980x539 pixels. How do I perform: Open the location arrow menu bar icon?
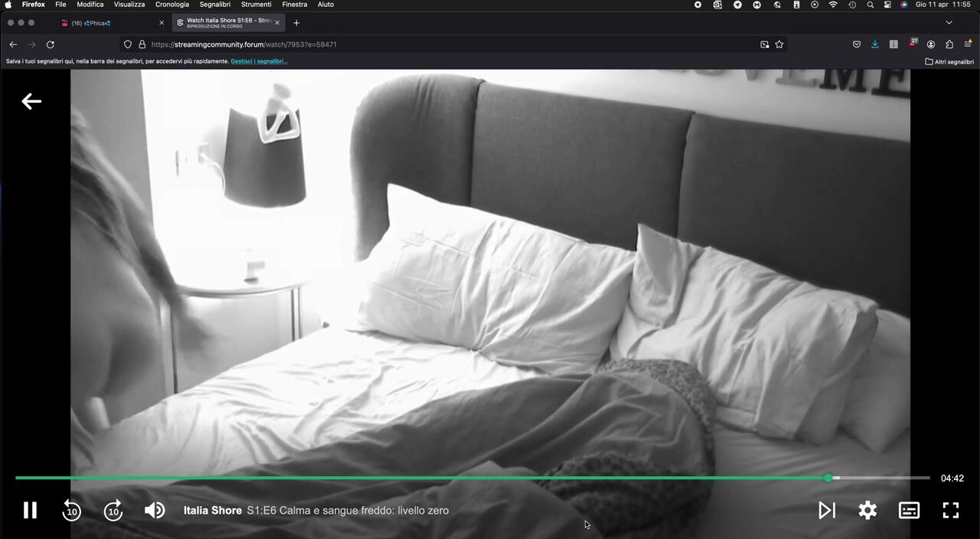pos(737,5)
